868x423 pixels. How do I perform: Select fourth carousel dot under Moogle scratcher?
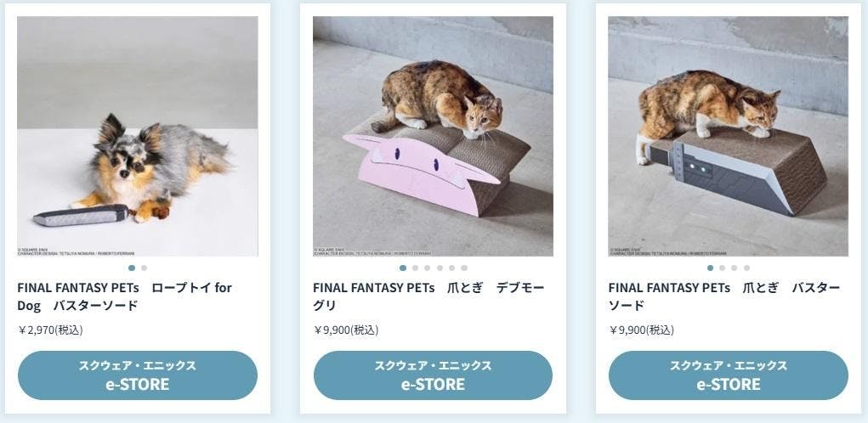440,268
